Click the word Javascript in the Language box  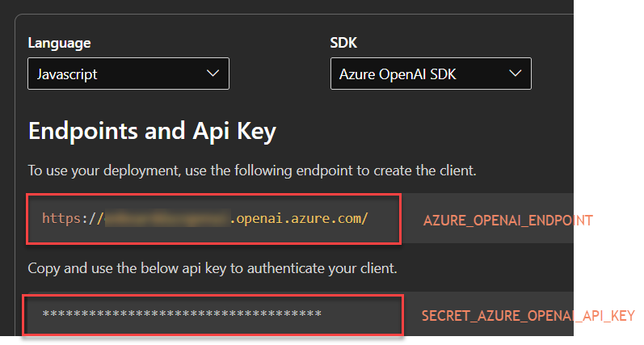coord(67,74)
